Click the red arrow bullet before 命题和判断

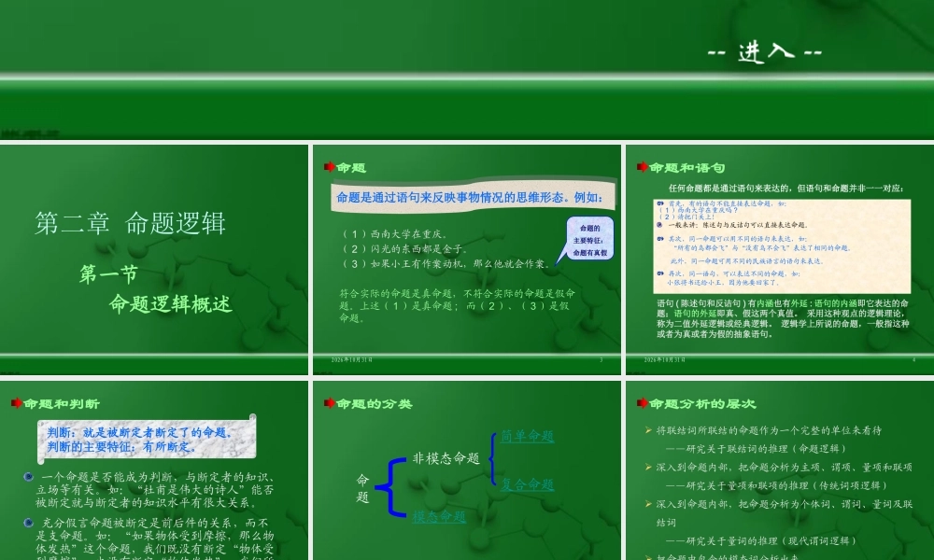16,403
